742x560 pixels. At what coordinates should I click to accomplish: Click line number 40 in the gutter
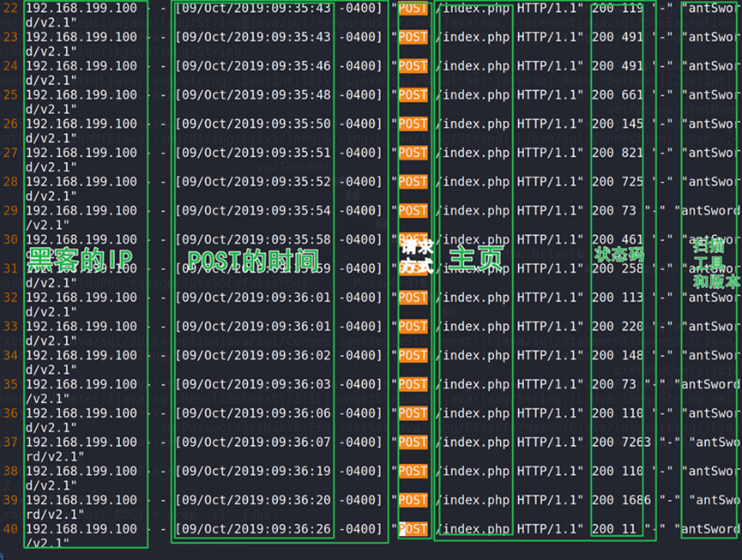10,529
